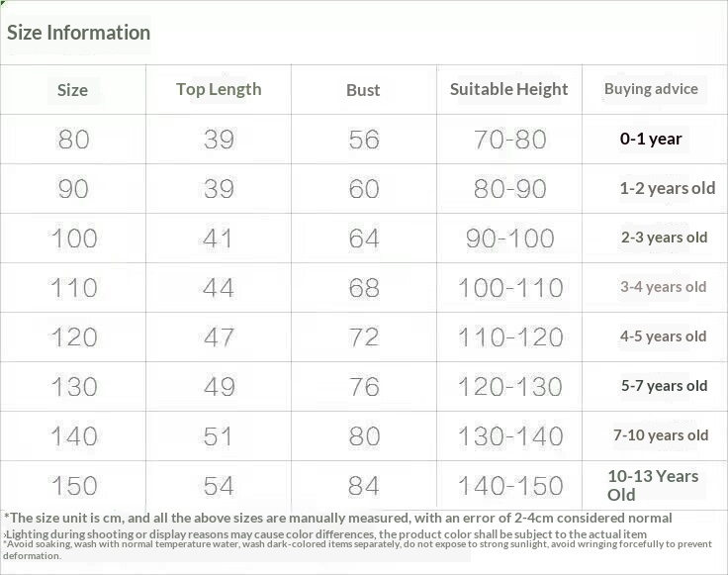Select the top length value 47 cell
This screenshot has width=728, height=575.
[x=219, y=337]
